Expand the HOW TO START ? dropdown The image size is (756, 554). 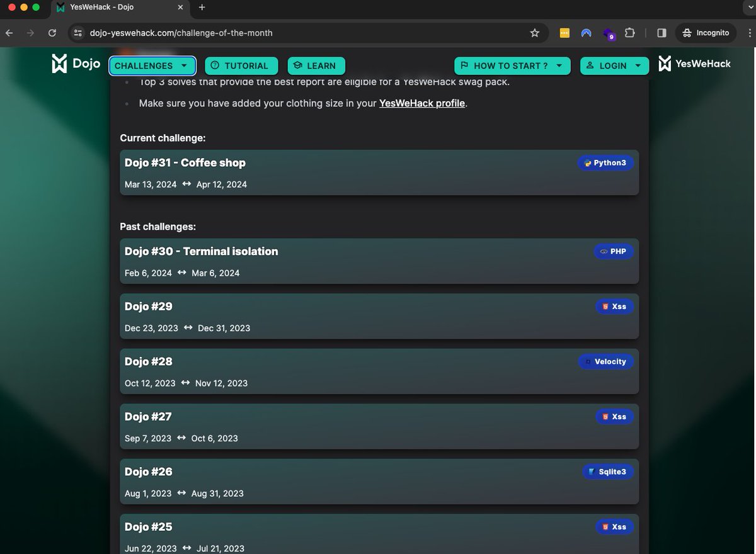click(512, 65)
